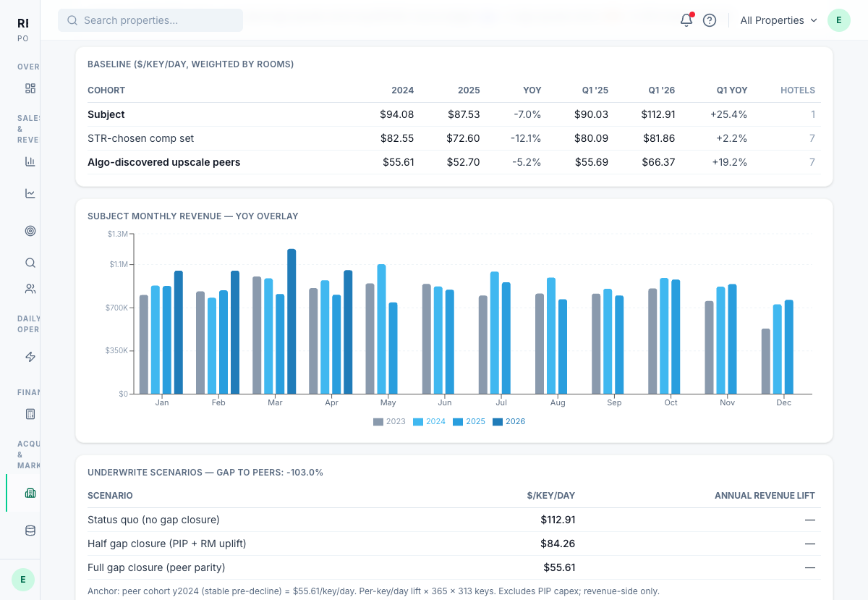This screenshot has width=868, height=600.
Task: Open the lightning bolt operations icon
Action: pyautogui.click(x=30, y=357)
